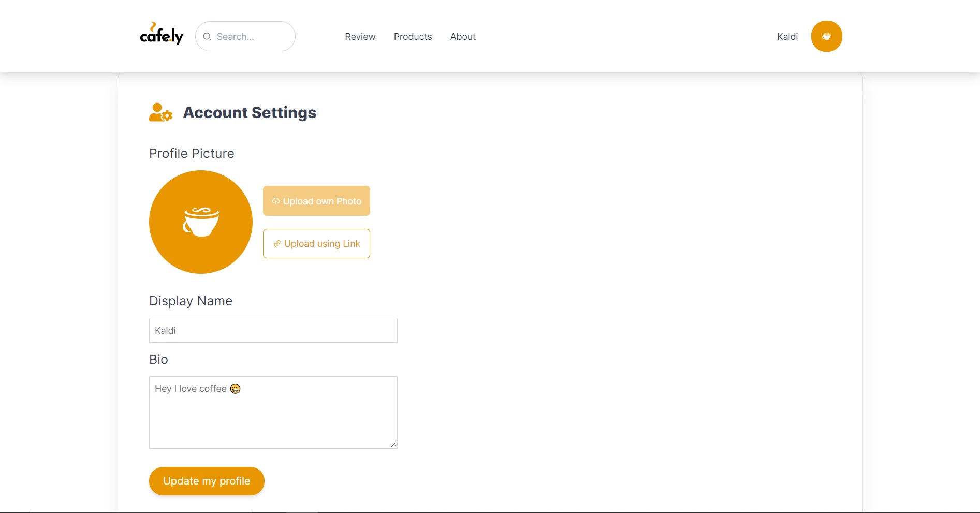The width and height of the screenshot is (980, 513).
Task: Focus the Display Name input
Action: [x=273, y=330]
